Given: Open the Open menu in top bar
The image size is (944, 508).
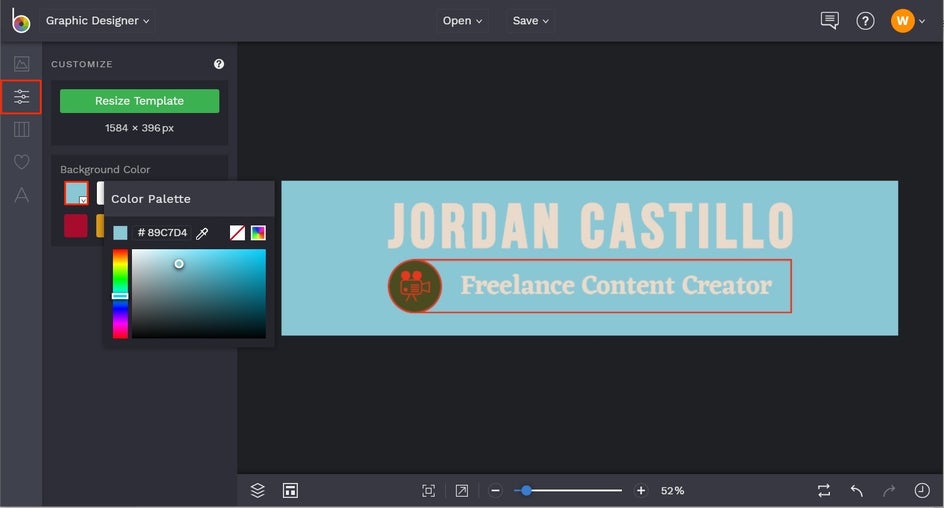Looking at the screenshot, I should [462, 20].
